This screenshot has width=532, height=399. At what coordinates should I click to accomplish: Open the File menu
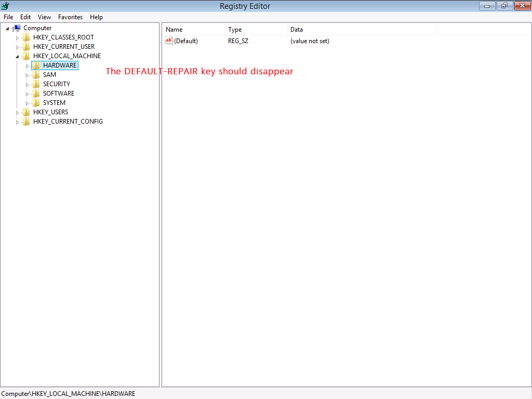[8, 17]
